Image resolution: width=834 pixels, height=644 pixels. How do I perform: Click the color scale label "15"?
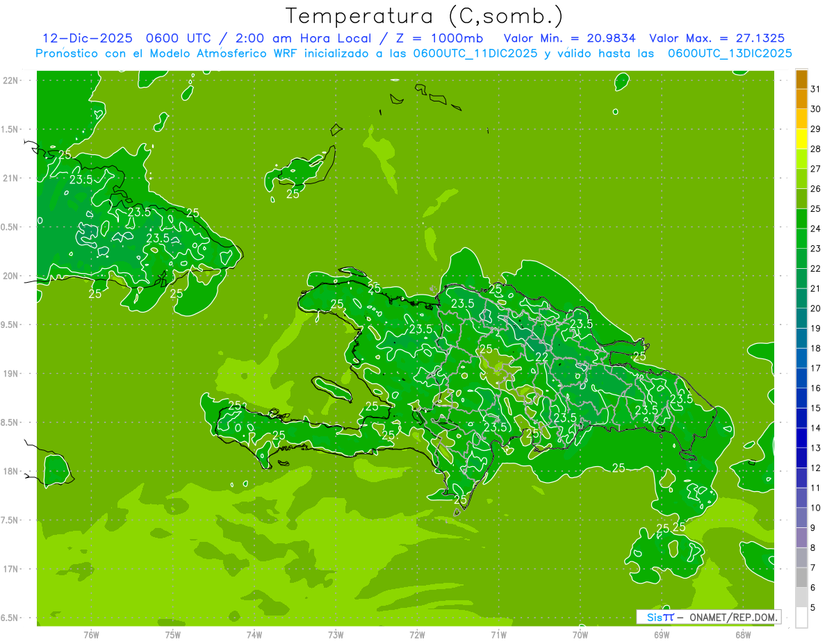tap(816, 408)
